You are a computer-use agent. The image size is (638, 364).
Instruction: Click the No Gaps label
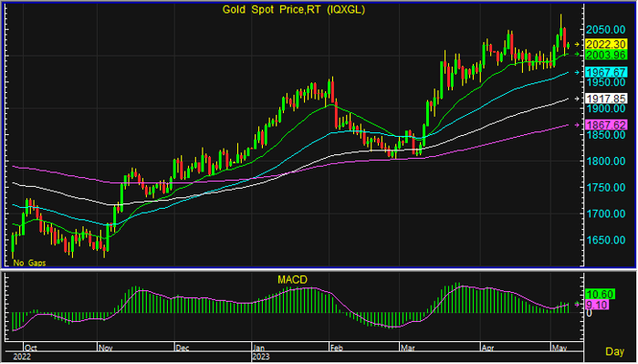pos(29,263)
